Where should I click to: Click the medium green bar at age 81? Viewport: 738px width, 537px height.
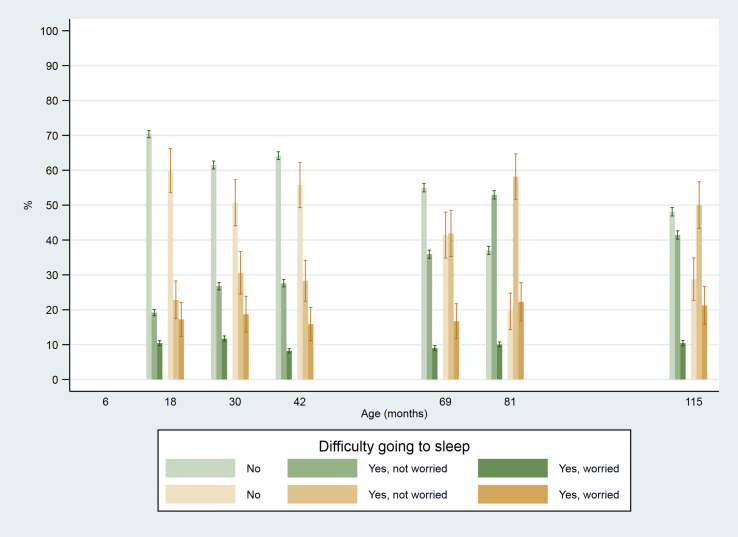(494, 287)
